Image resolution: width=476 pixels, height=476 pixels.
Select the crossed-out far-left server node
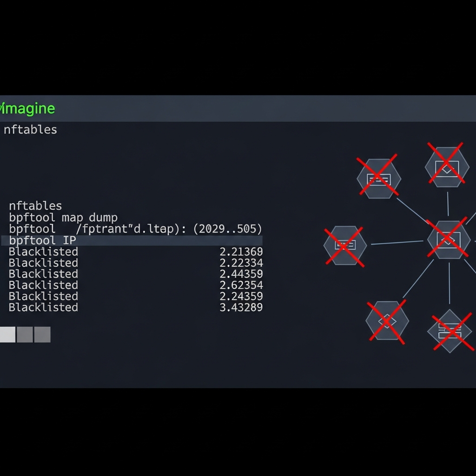click(x=345, y=245)
